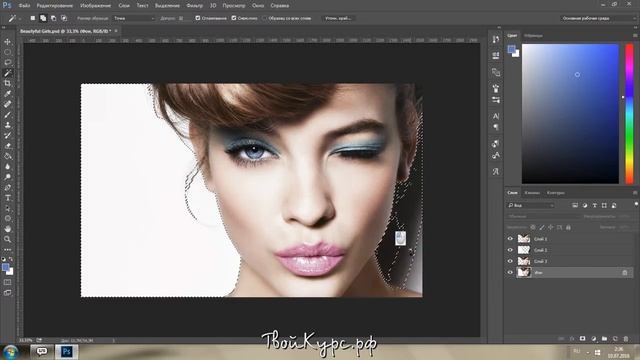Click add layer mask icon
This screenshot has height=360, width=640.
582,339
